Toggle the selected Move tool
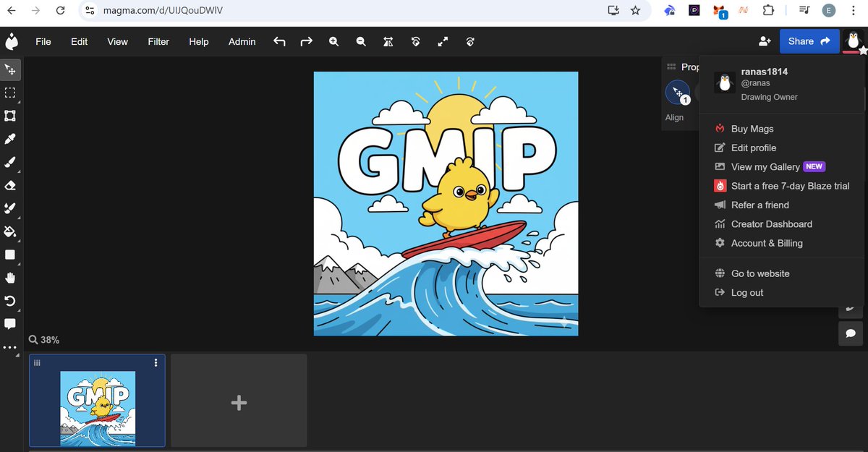This screenshot has width=868, height=452. (10, 69)
